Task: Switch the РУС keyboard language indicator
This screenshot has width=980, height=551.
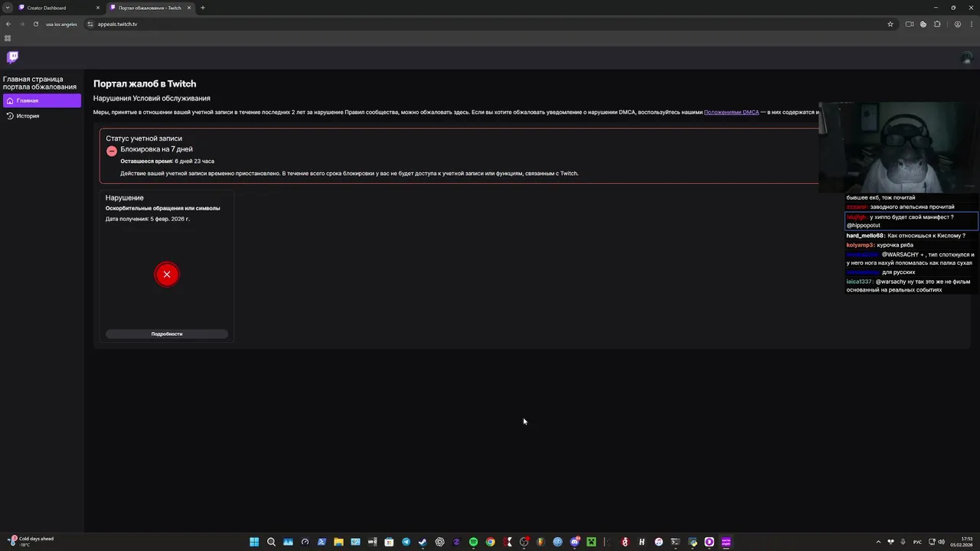Action: [917, 542]
